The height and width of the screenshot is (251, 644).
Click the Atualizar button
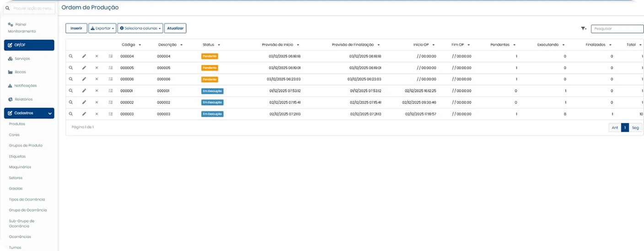[x=175, y=28]
